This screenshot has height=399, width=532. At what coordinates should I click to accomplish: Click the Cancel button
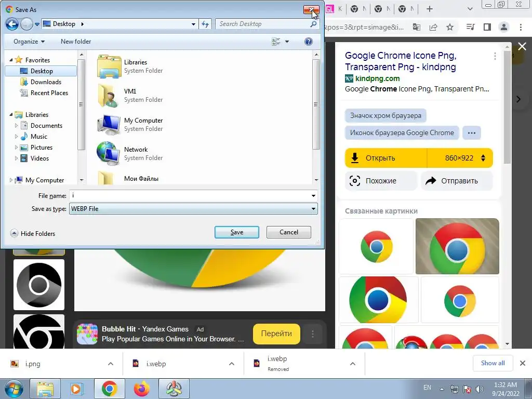289,232
